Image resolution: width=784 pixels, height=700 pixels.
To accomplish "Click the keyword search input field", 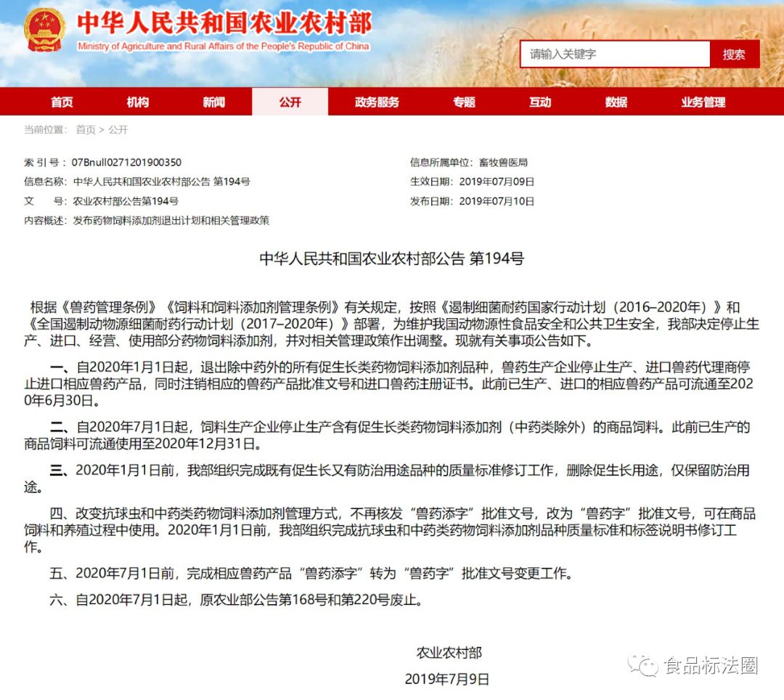I will point(615,54).
